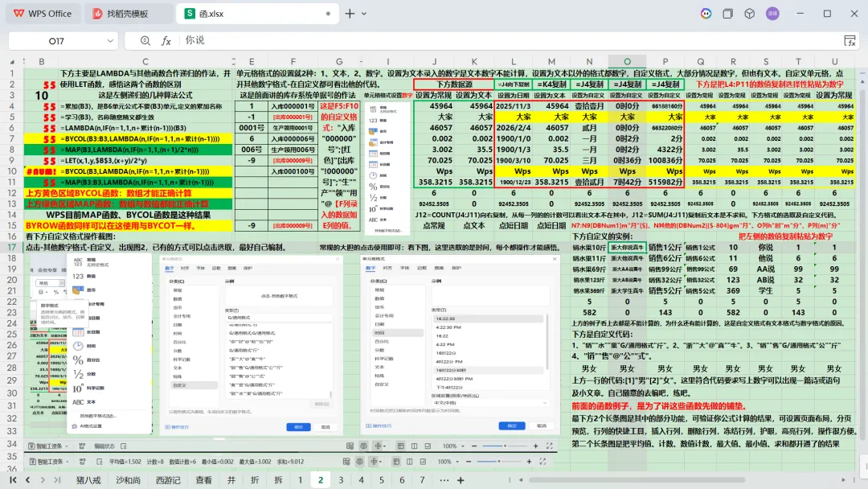The height and width of the screenshot is (489, 868).
Task: Select cell showing date 2025/11/3
Action: click(513, 106)
